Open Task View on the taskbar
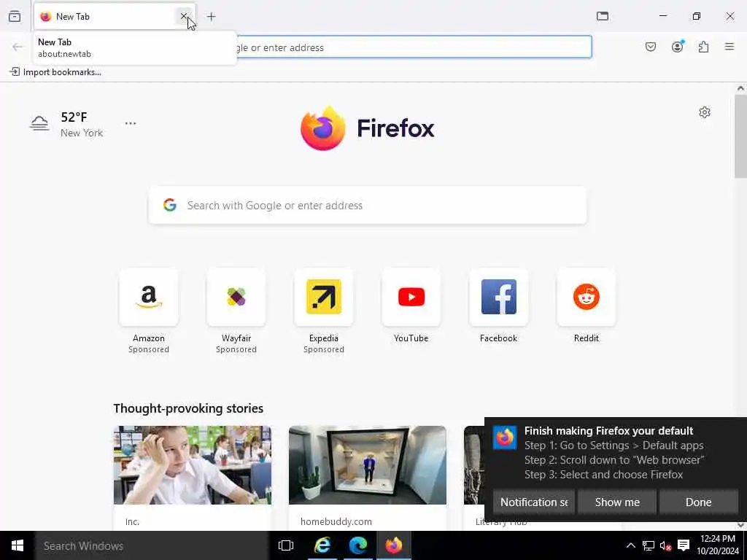The image size is (747, 560). click(x=286, y=545)
